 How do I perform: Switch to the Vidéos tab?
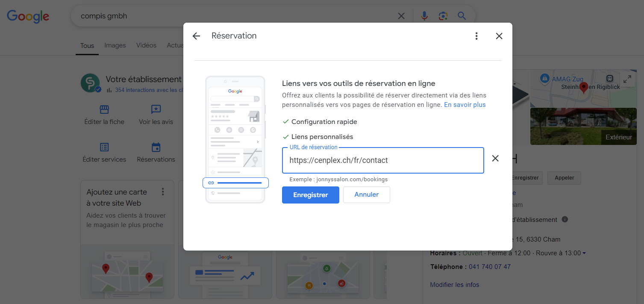click(x=146, y=45)
